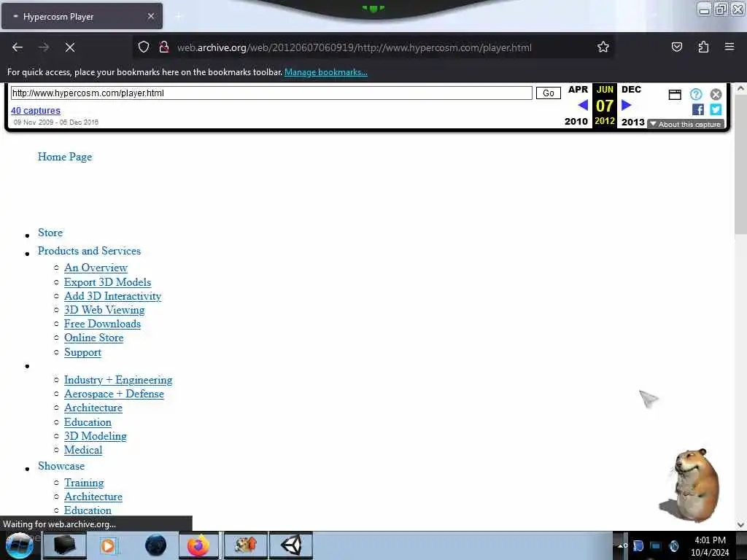This screenshot has height=560, width=747.
Task: Open the extensions puzzle icon
Action: click(703, 47)
